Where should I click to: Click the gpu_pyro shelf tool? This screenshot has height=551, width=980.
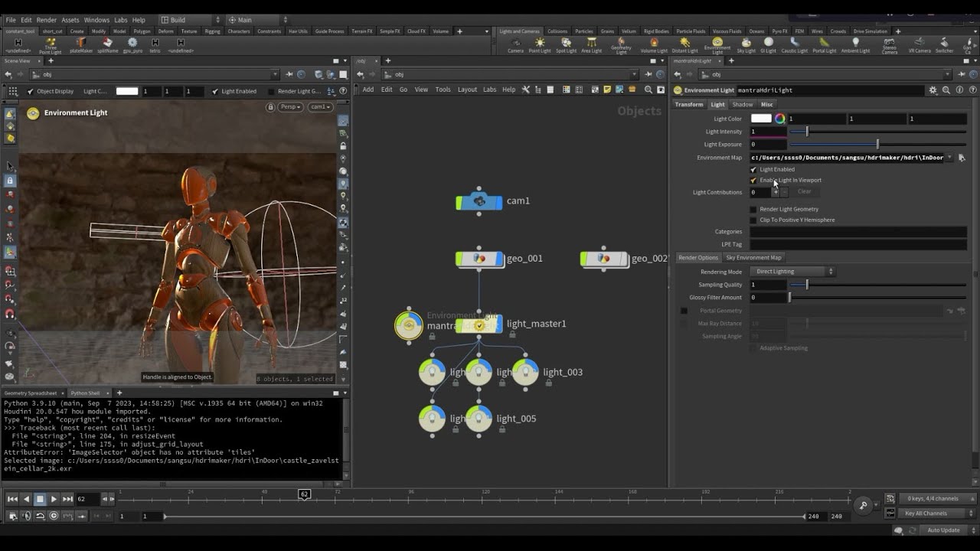click(132, 46)
